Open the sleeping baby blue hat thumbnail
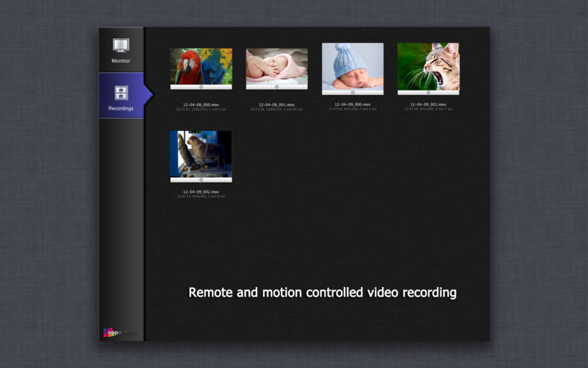Image resolution: width=588 pixels, height=368 pixels. click(x=352, y=66)
